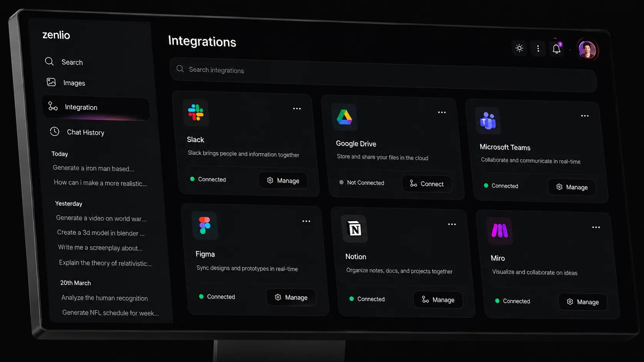Image resolution: width=644 pixels, height=362 pixels.
Task: Open chat "Write me a screenplay about..."
Action: [101, 248]
